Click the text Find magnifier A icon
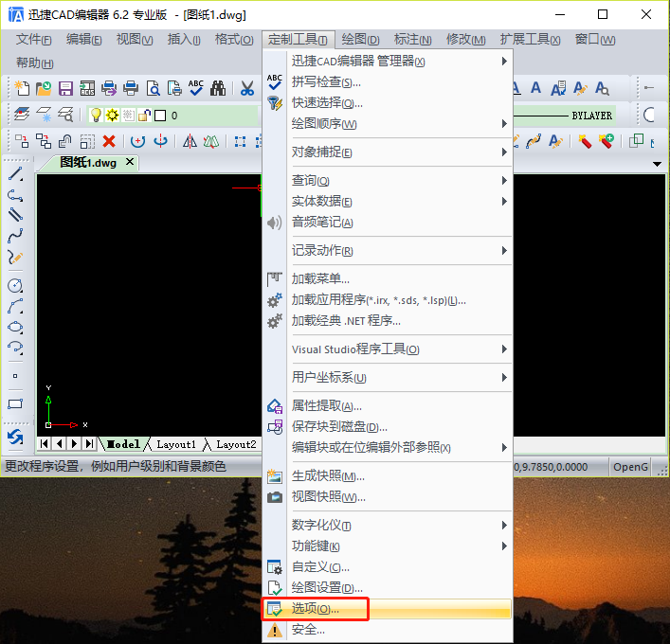This screenshot has width=670, height=644. (602, 88)
